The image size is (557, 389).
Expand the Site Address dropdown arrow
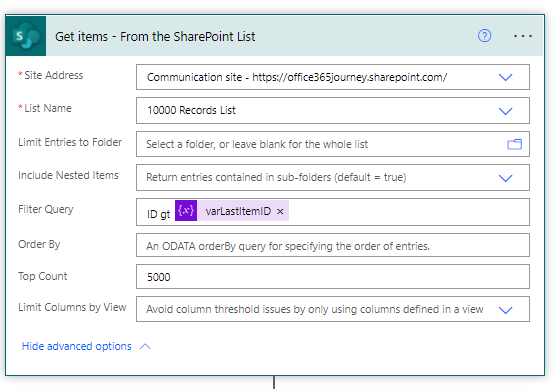click(505, 77)
